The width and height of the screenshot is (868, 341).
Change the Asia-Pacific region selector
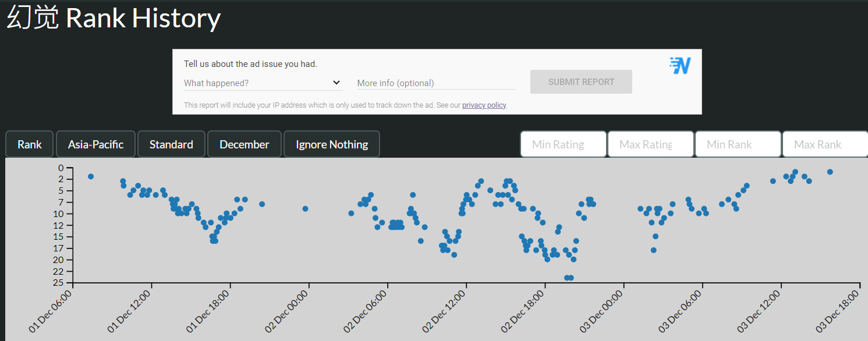[95, 144]
